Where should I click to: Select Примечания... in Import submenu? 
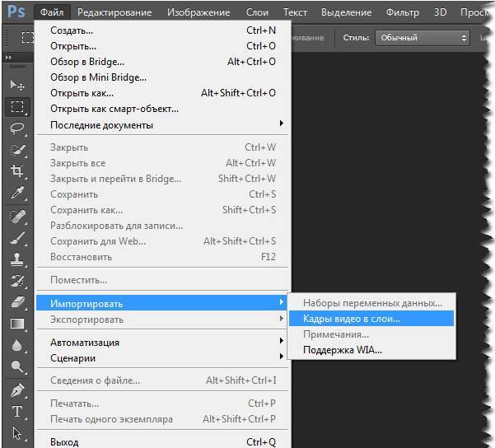click(371, 334)
